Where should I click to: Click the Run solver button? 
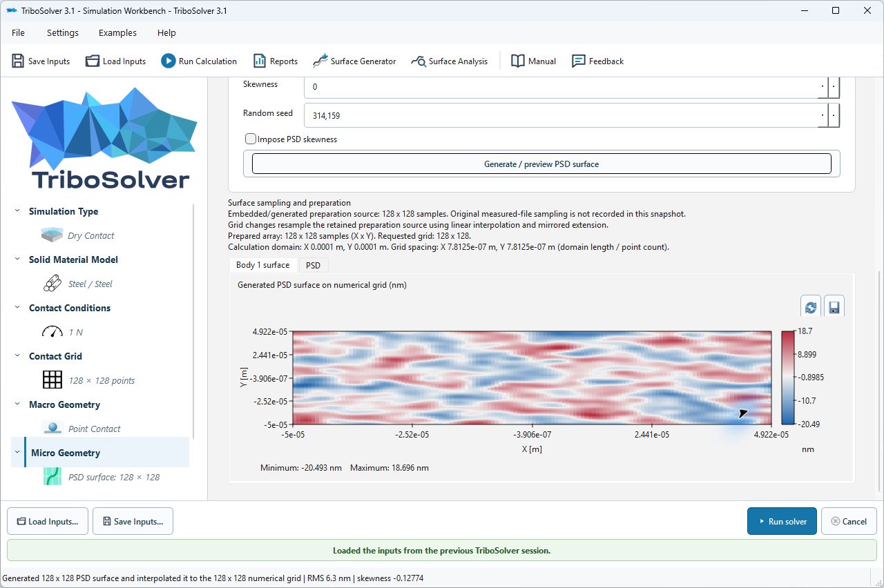pyautogui.click(x=782, y=521)
